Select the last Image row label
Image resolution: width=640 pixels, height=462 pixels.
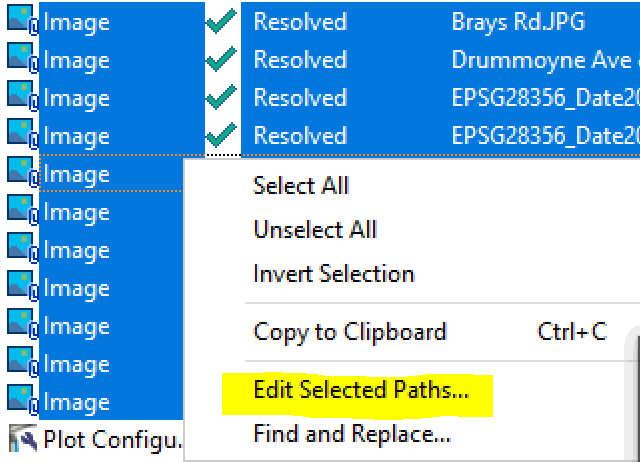pos(77,402)
